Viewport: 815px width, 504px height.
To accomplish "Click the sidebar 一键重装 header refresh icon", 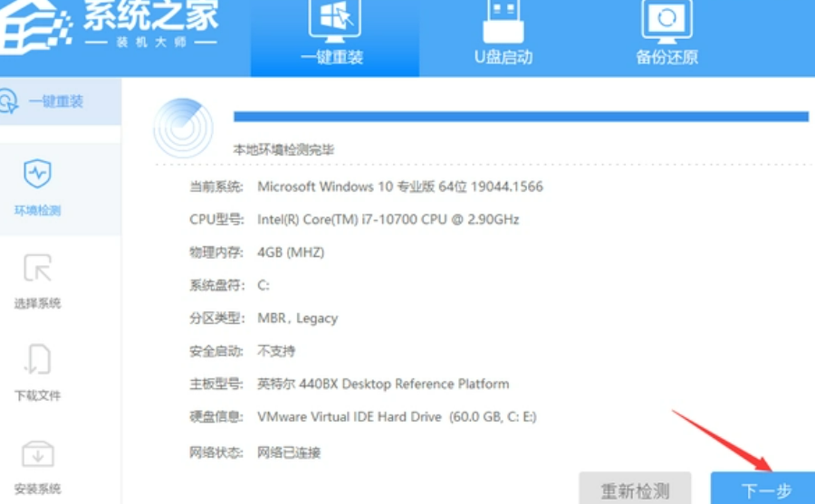I will tap(8, 101).
